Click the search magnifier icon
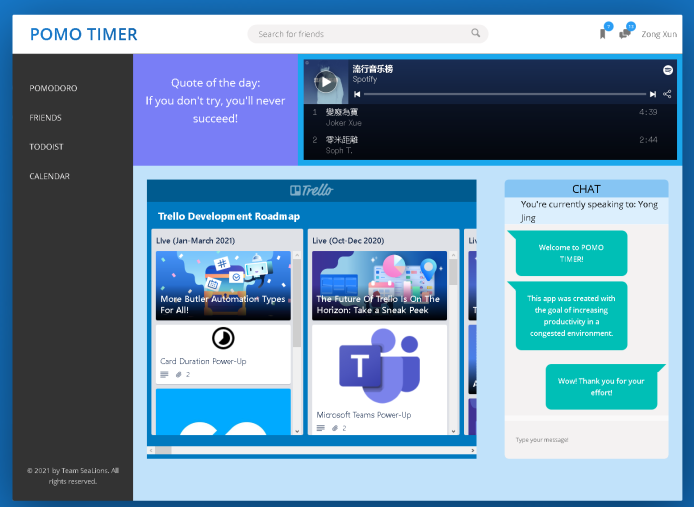 point(475,33)
